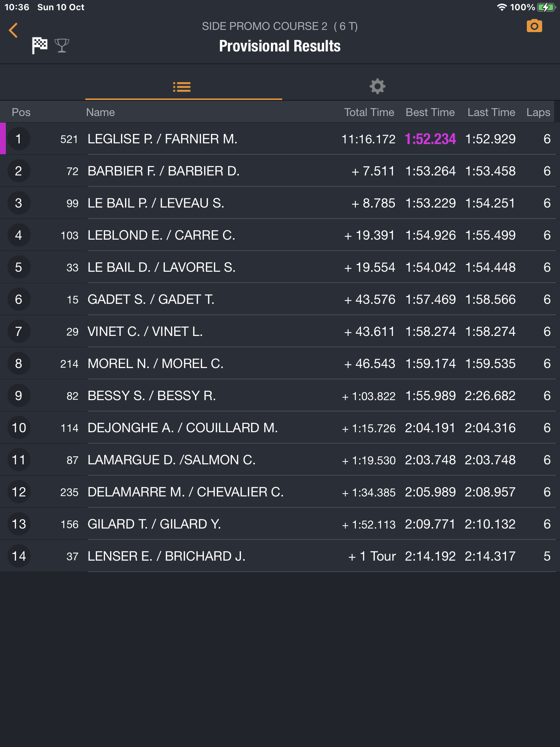Tap the orange back arrow
This screenshot has width=560, height=747.
(13, 30)
